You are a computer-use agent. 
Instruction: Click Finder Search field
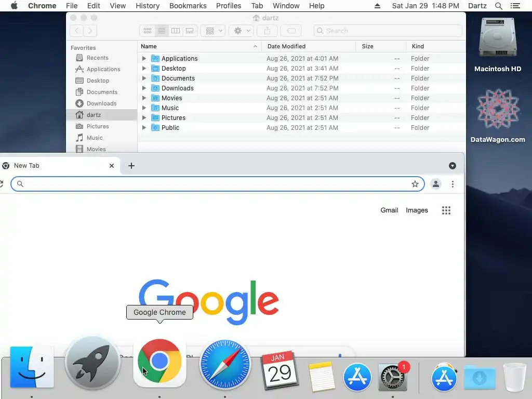388,31
